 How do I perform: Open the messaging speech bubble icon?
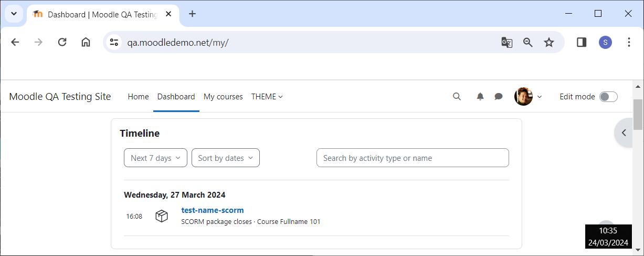click(499, 97)
